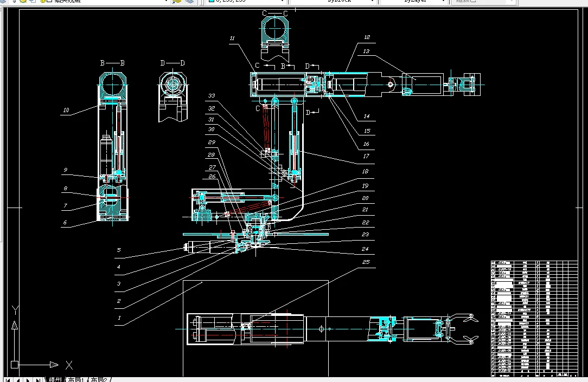
Task: Switch to the 模型 model tab
Action: [55, 379]
